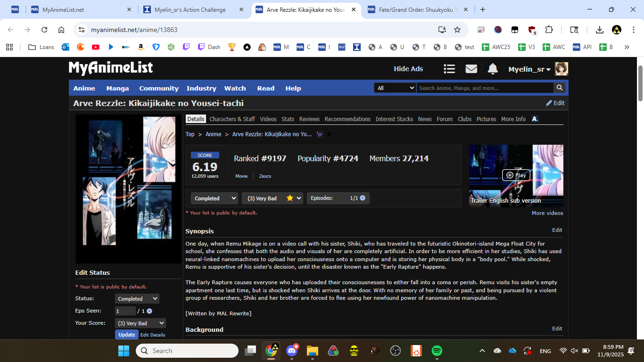Open a new browser tab
This screenshot has width=644, height=362.
(x=482, y=9)
